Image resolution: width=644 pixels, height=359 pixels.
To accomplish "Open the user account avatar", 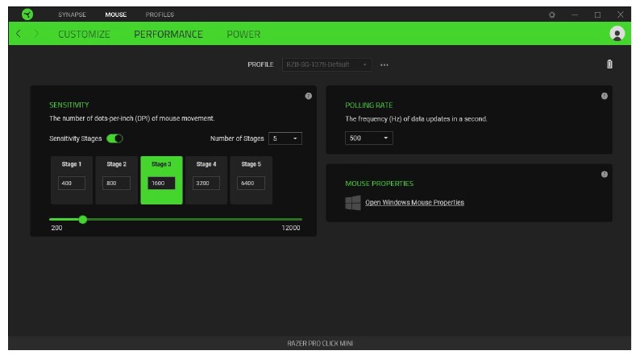I will pyautogui.click(x=617, y=34).
